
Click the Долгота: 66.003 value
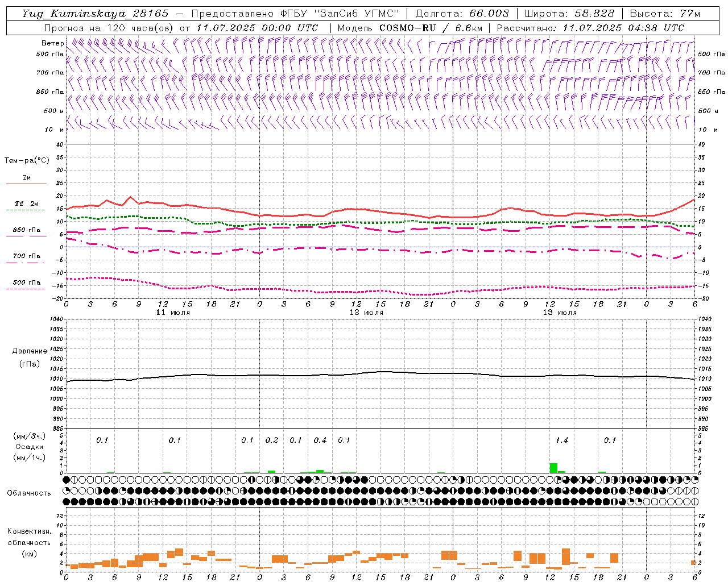[462, 14]
